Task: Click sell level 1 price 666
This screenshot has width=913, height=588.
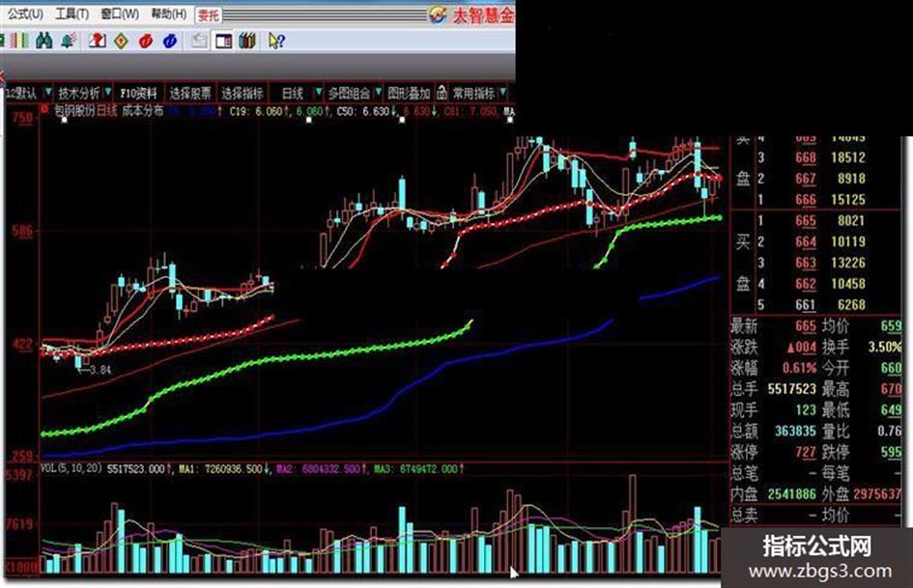Action: tap(806, 200)
